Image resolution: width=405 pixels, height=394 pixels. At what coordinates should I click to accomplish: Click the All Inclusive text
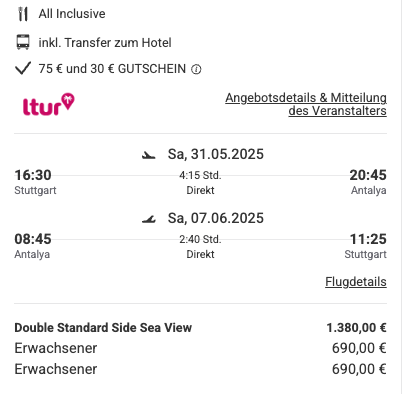tap(72, 14)
